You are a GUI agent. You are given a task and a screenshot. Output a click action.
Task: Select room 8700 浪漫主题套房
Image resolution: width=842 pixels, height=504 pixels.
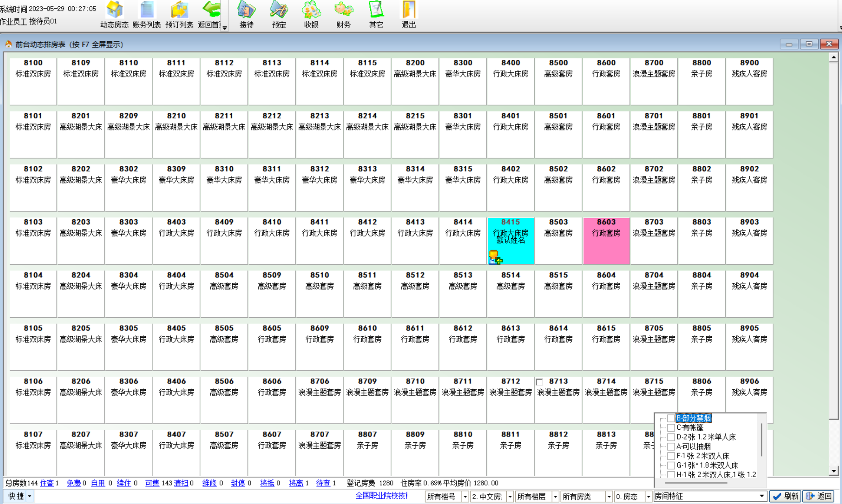coord(654,81)
